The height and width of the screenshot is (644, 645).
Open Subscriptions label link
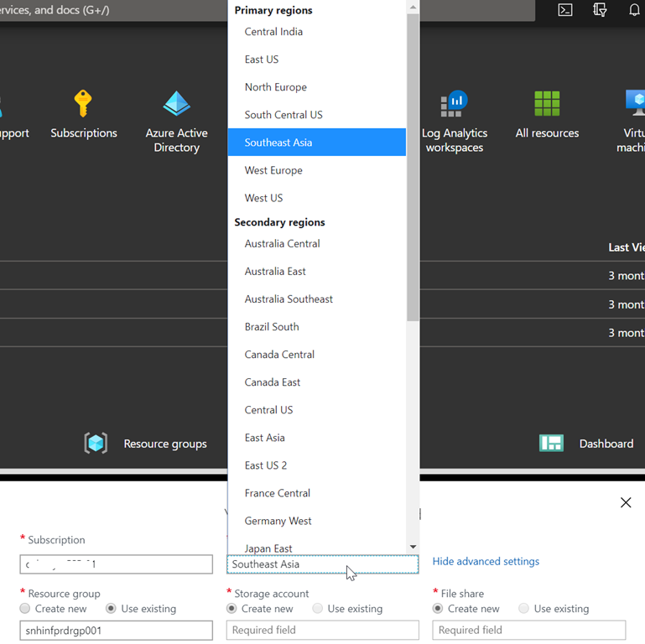click(84, 132)
